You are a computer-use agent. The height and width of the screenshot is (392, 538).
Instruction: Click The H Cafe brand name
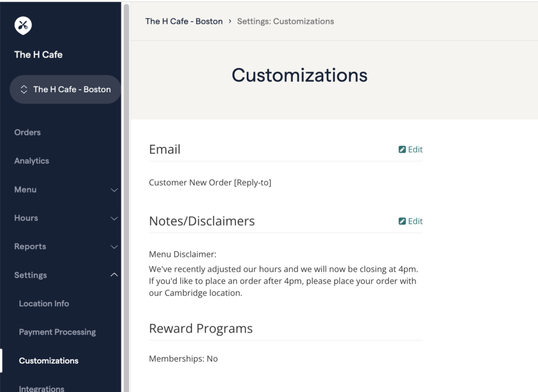click(38, 55)
